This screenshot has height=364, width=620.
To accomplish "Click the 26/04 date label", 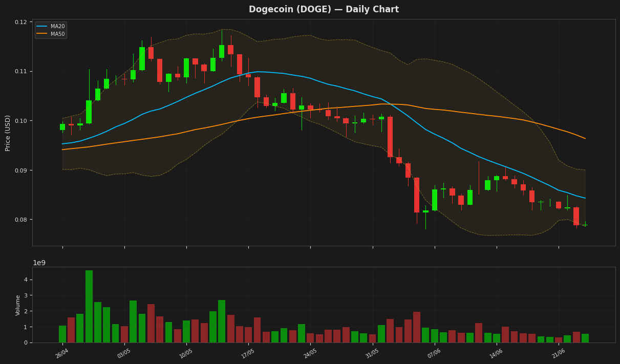I will [62, 353].
